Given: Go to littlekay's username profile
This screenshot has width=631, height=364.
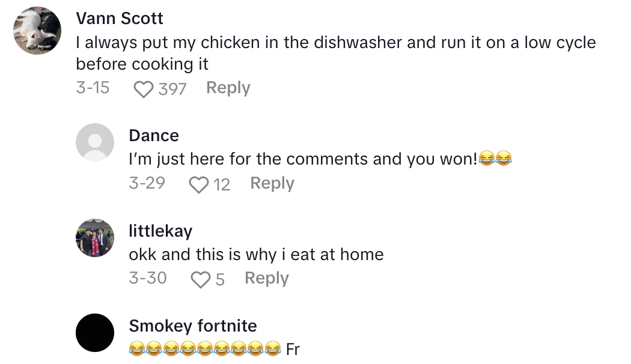Looking at the screenshot, I should coord(160,231).
